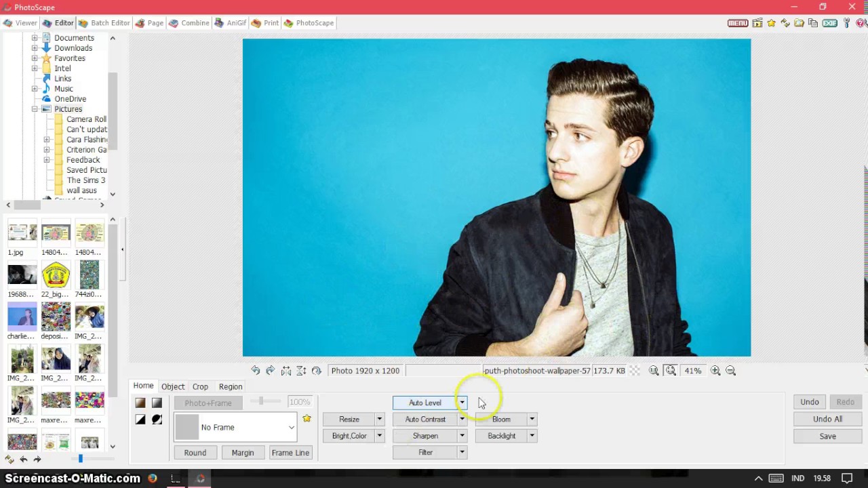Click the magnifier icon next to the file size

[654, 371]
